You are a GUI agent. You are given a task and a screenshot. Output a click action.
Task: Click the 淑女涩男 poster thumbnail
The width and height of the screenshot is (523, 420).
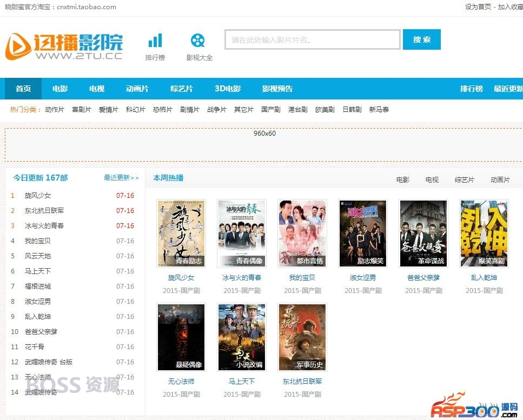(x=363, y=234)
